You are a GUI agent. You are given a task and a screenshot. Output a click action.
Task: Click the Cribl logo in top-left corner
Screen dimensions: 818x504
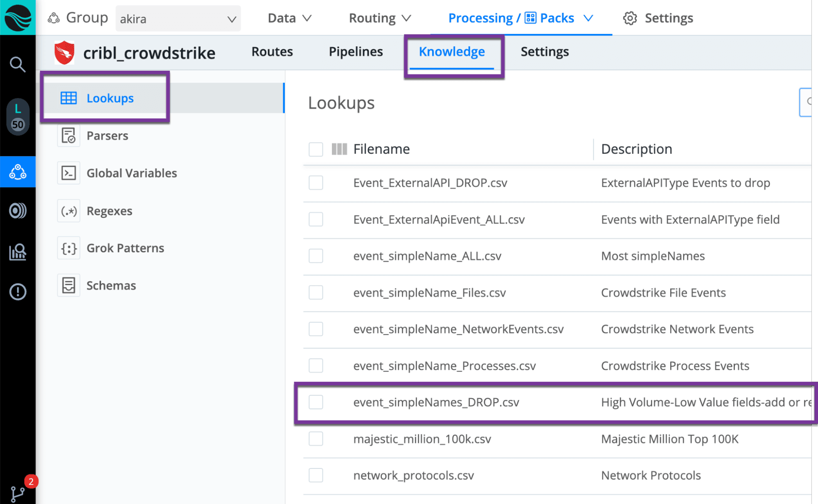[x=18, y=18]
